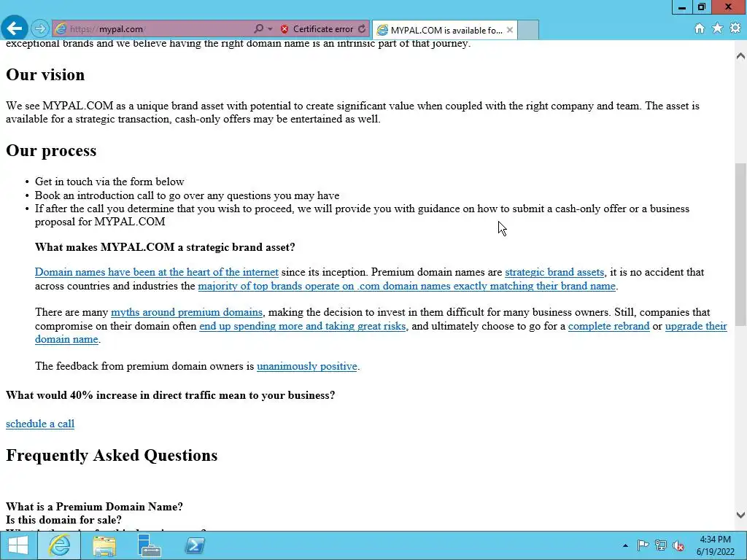Viewport: 747px width, 560px height.
Task: Click 'What makes MYPAL.COM a strategic brand asset?'
Action: click(x=165, y=247)
